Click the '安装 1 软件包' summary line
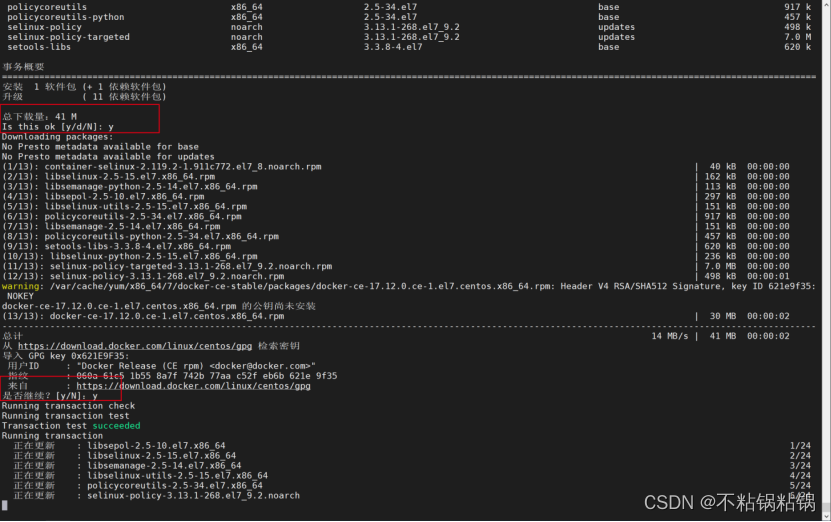The image size is (831, 522). point(84,87)
